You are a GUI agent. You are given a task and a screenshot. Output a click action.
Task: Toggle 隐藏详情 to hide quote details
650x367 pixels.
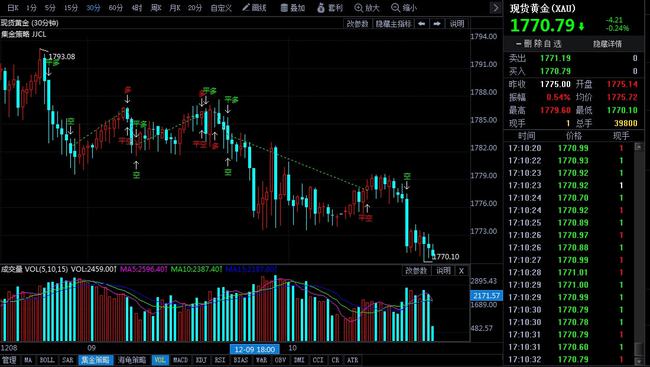(607, 44)
